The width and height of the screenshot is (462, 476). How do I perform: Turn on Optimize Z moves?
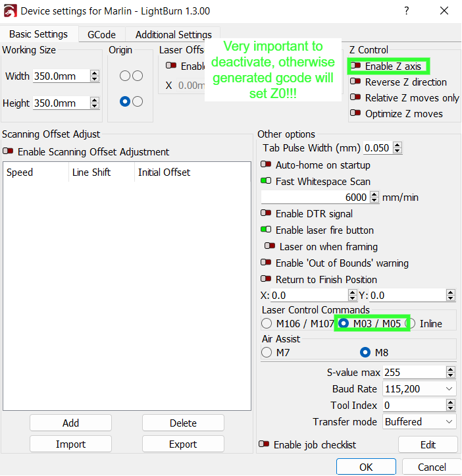[355, 113]
